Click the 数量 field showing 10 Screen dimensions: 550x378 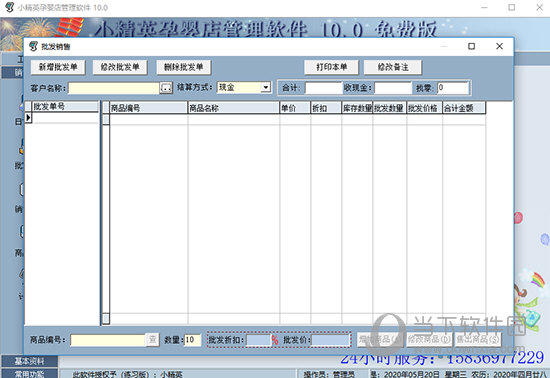[193, 340]
